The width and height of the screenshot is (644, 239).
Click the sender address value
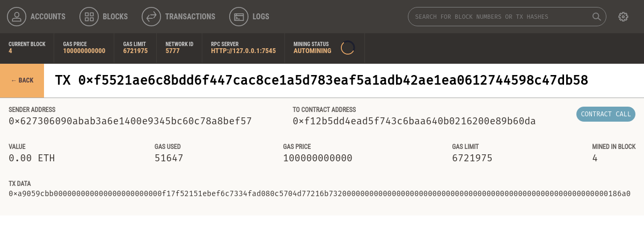[130, 122]
